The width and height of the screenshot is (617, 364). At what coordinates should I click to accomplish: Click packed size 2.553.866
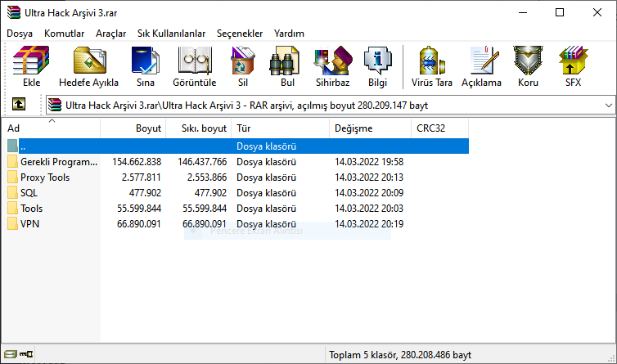click(207, 178)
